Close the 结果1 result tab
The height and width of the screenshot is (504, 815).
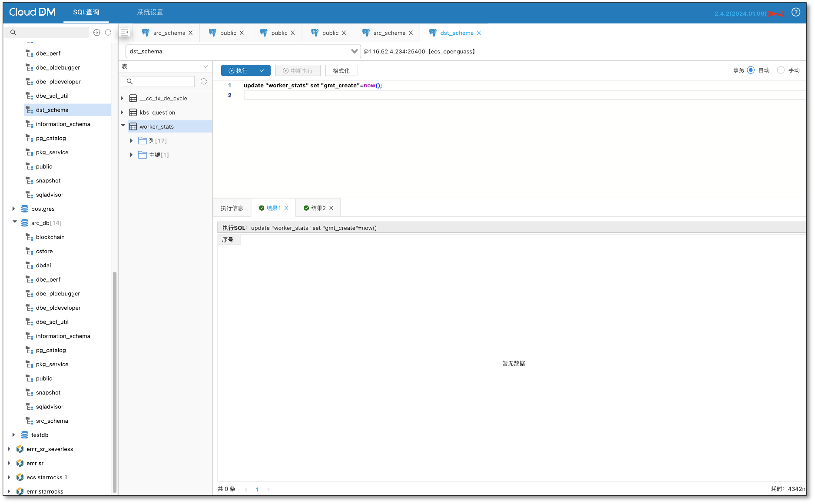[x=286, y=208]
